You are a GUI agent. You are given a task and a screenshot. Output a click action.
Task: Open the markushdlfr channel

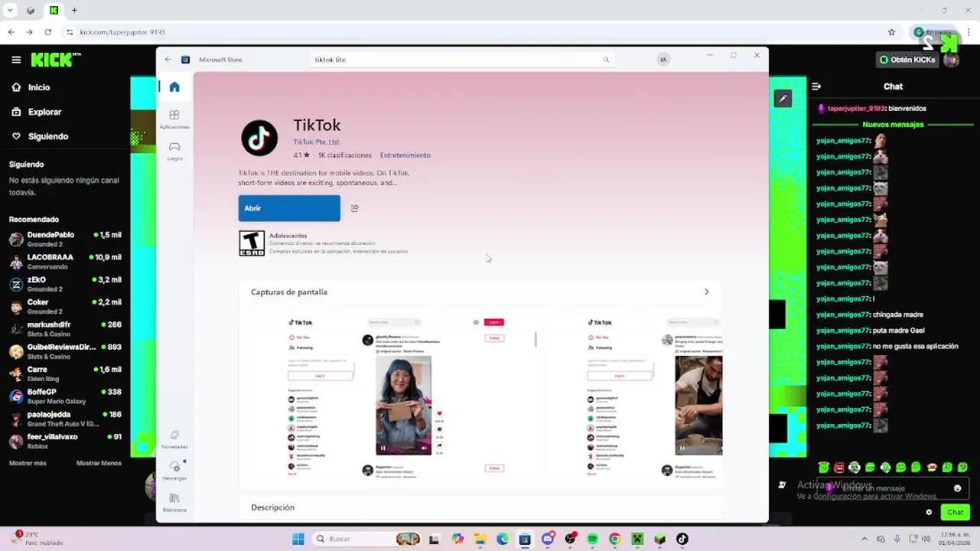pyautogui.click(x=65, y=329)
